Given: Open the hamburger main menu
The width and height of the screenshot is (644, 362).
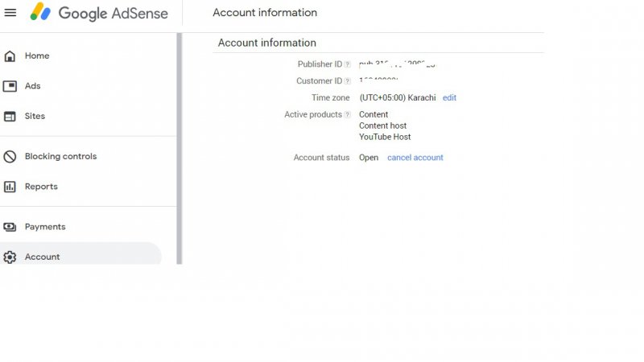Looking at the screenshot, I should (x=10, y=13).
